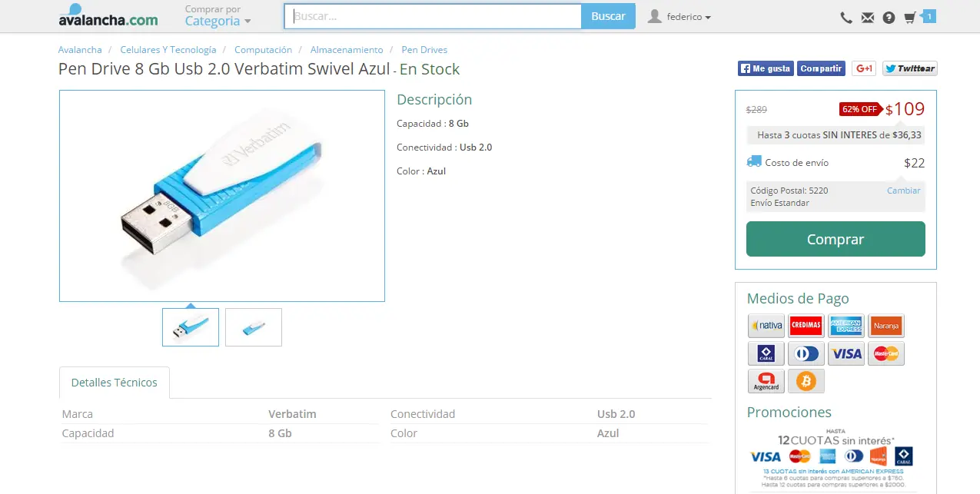Select the Cabal payment icon
The height and width of the screenshot is (494, 980).
point(766,353)
